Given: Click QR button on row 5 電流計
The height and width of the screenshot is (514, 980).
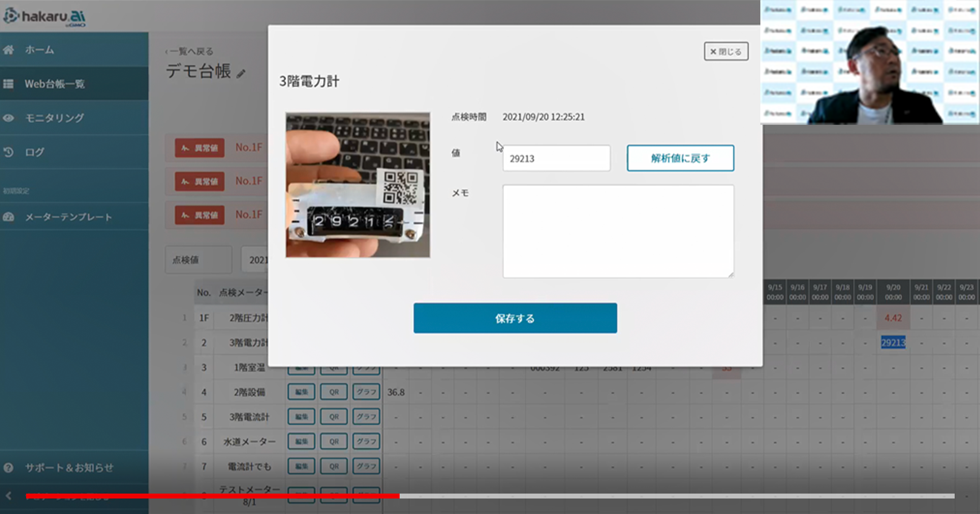Looking at the screenshot, I should click(x=334, y=416).
